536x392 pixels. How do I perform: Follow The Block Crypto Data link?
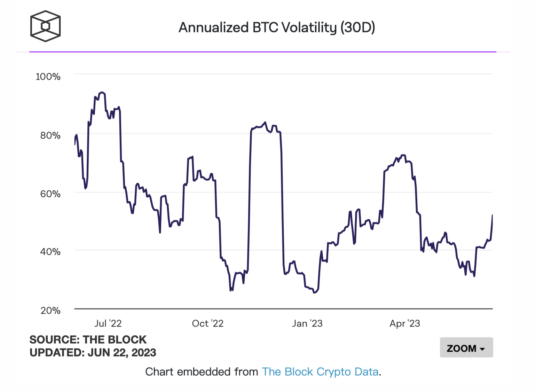[x=320, y=372]
